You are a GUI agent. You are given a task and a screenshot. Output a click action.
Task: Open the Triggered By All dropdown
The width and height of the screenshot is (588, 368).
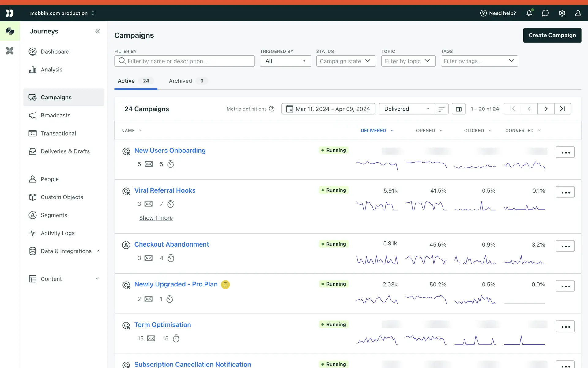285,61
